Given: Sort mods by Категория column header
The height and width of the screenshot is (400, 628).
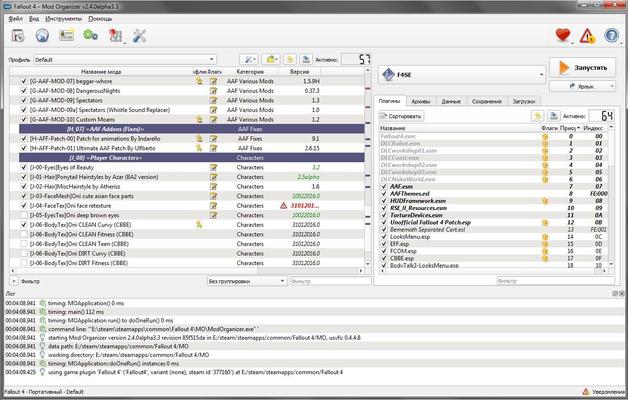Looking at the screenshot, I should (x=250, y=72).
